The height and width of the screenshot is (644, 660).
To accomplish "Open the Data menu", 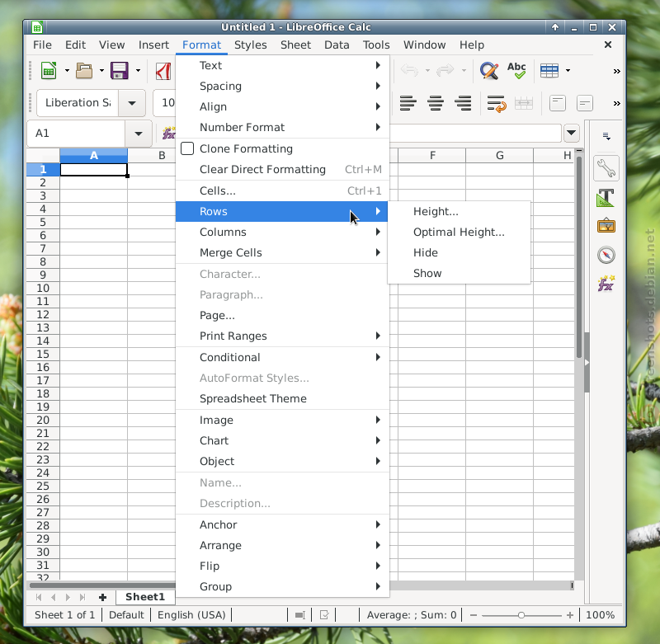I will (x=337, y=45).
